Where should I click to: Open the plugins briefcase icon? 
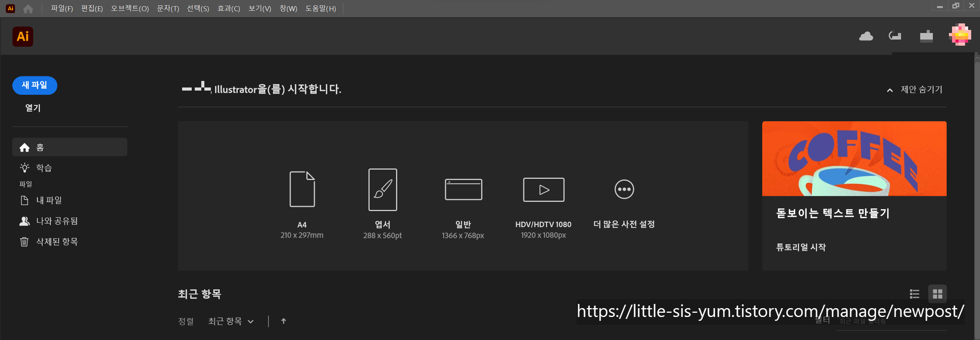(x=926, y=36)
